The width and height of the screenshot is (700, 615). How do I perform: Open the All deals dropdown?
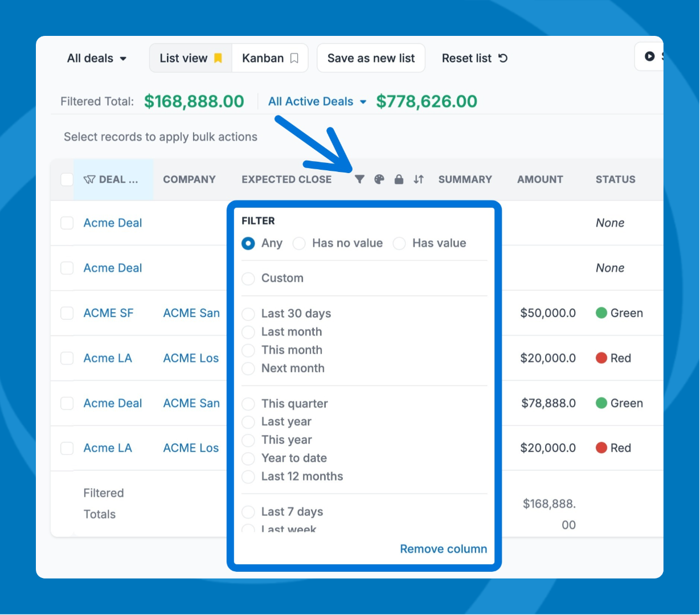97,58
